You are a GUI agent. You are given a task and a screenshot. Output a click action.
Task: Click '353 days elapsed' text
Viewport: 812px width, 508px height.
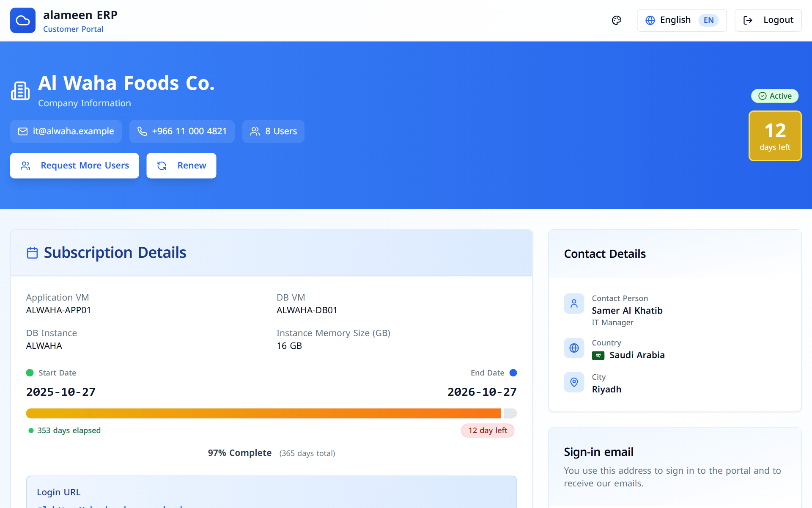pyautogui.click(x=69, y=431)
